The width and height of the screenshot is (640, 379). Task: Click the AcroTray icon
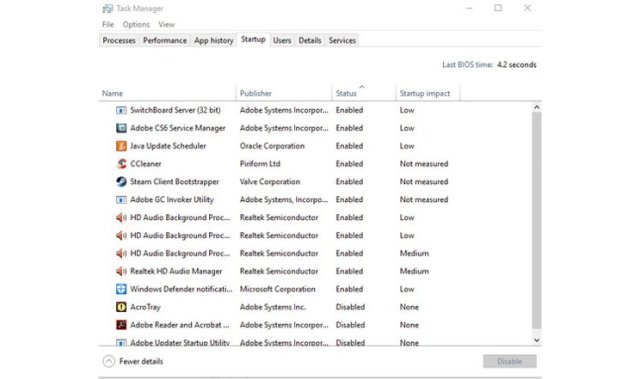coord(121,307)
